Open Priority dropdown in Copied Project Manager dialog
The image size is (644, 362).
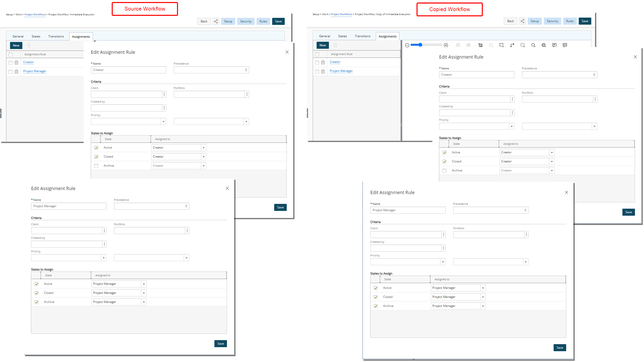coord(443,262)
